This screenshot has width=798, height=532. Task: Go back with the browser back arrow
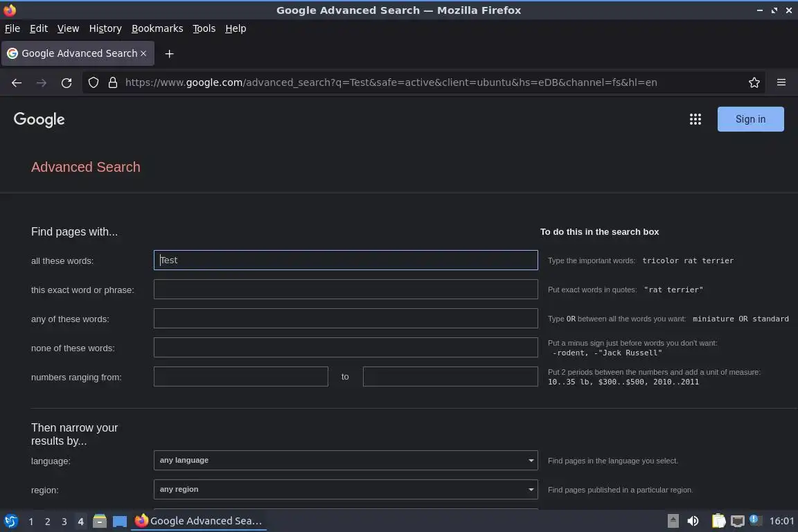click(x=17, y=82)
